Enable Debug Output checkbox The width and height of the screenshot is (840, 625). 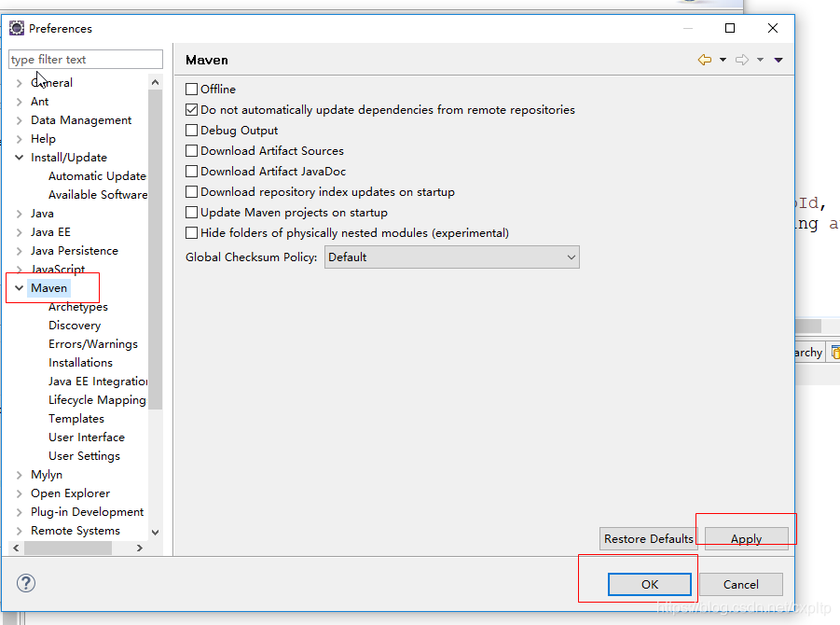point(191,131)
